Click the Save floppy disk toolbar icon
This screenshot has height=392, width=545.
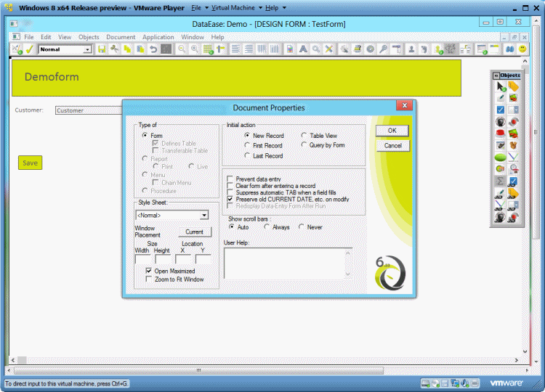pos(102,49)
